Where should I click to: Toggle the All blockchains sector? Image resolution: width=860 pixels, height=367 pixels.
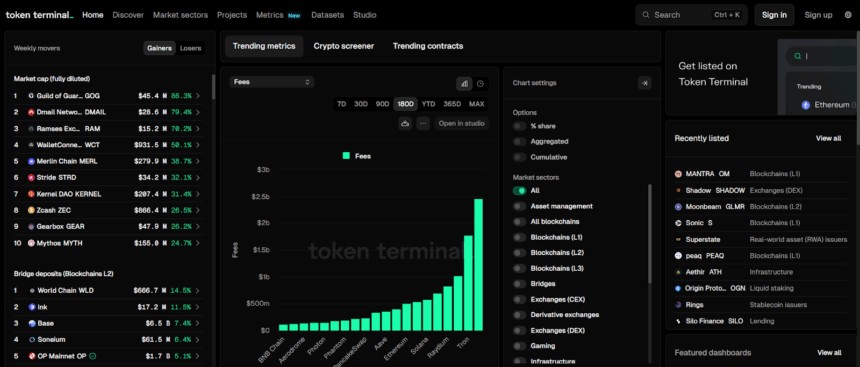[519, 222]
